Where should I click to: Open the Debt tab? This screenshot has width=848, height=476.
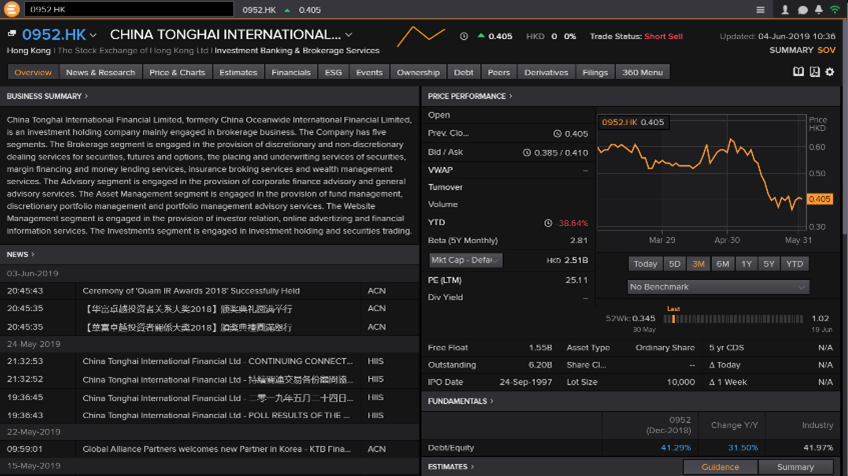[x=463, y=72]
